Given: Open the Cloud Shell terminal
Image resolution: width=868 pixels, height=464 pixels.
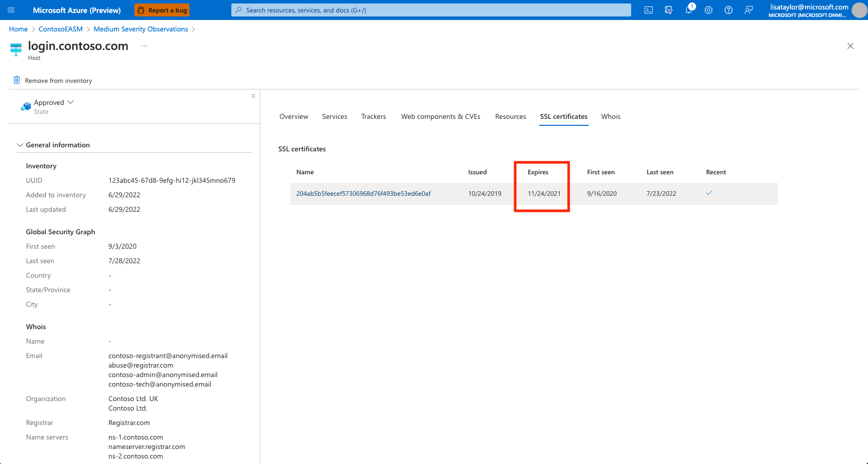Looking at the screenshot, I should (648, 9).
